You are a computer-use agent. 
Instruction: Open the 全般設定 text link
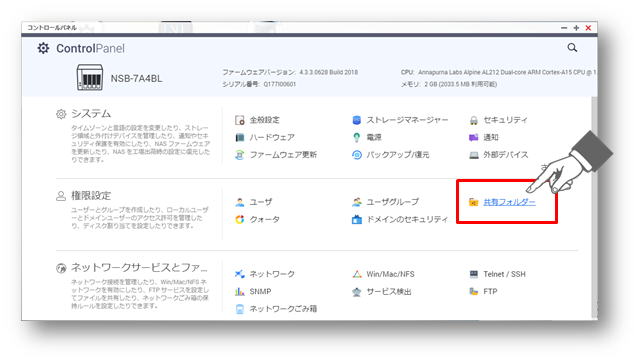tap(264, 120)
